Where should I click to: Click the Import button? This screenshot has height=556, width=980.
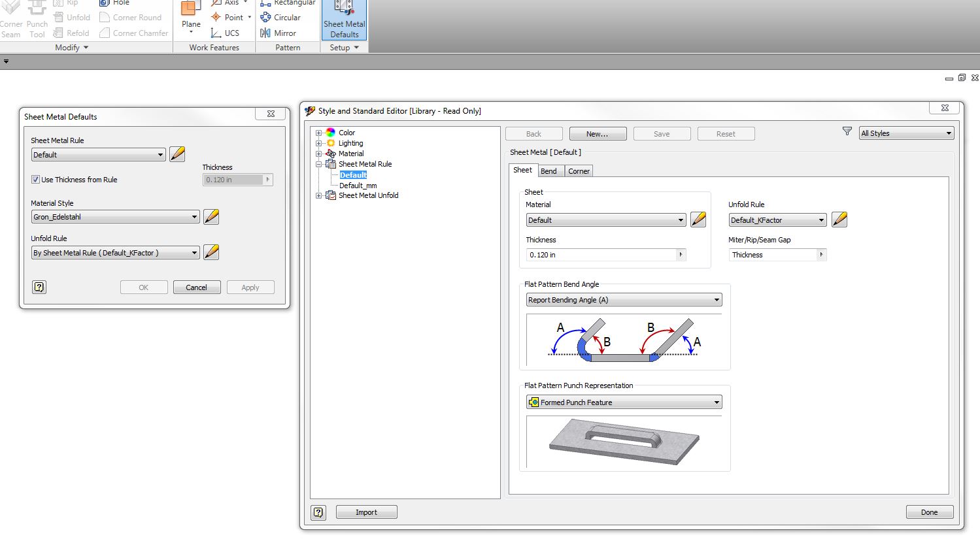tap(367, 512)
